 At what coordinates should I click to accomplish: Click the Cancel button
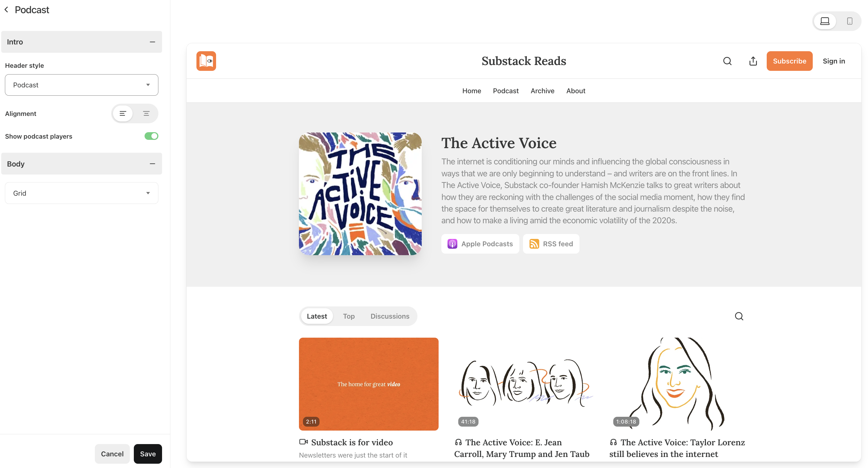pos(112,454)
